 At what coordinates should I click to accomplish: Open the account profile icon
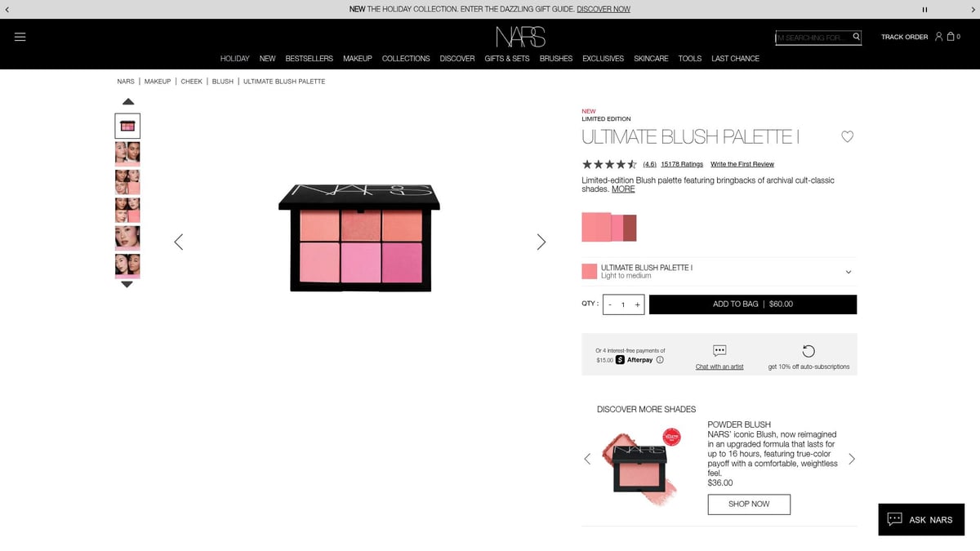pyautogui.click(x=938, y=37)
